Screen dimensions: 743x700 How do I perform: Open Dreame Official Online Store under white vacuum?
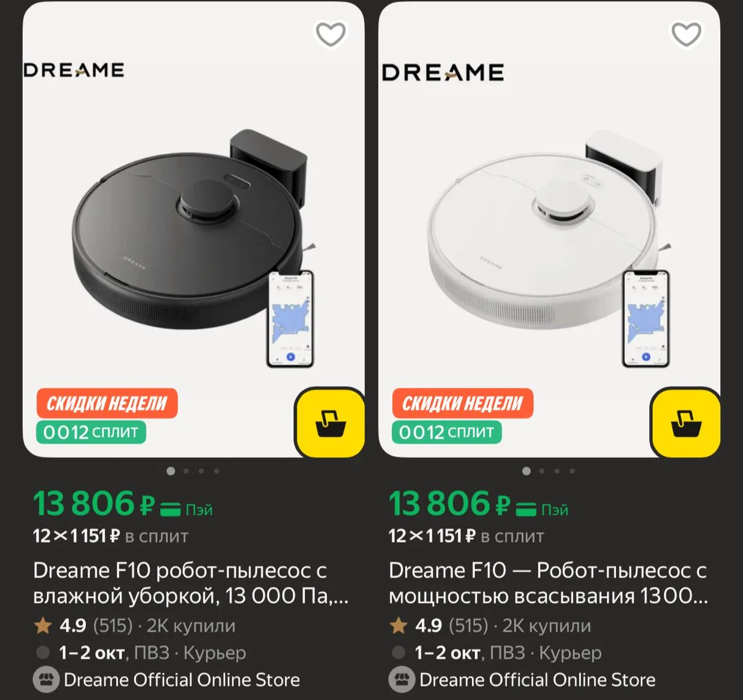pos(538,680)
